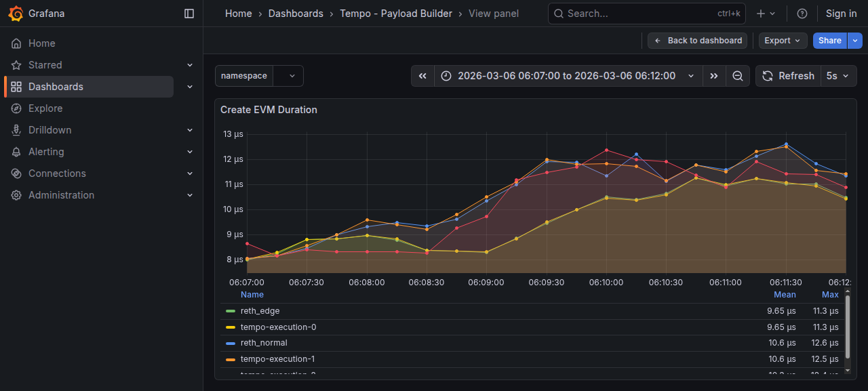Click Back to dashboard button
Screen dimensions: 868x391
point(698,41)
